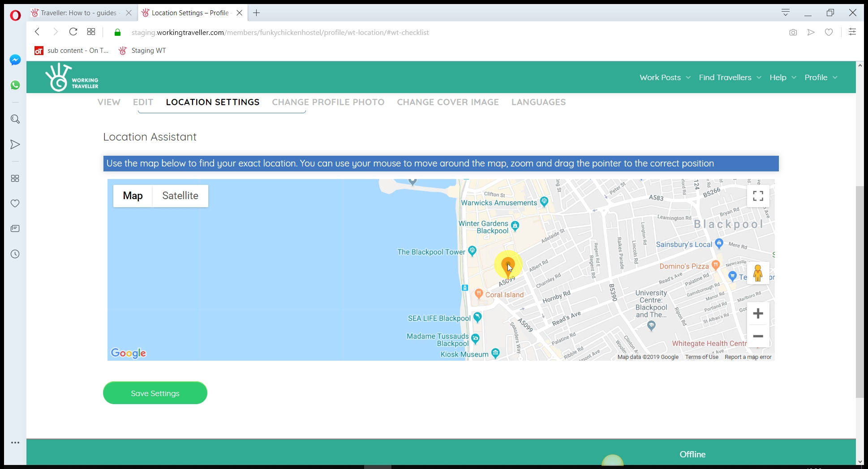This screenshot has width=868, height=469.
Task: Open the Change Profile Photo tab
Action: 328,102
